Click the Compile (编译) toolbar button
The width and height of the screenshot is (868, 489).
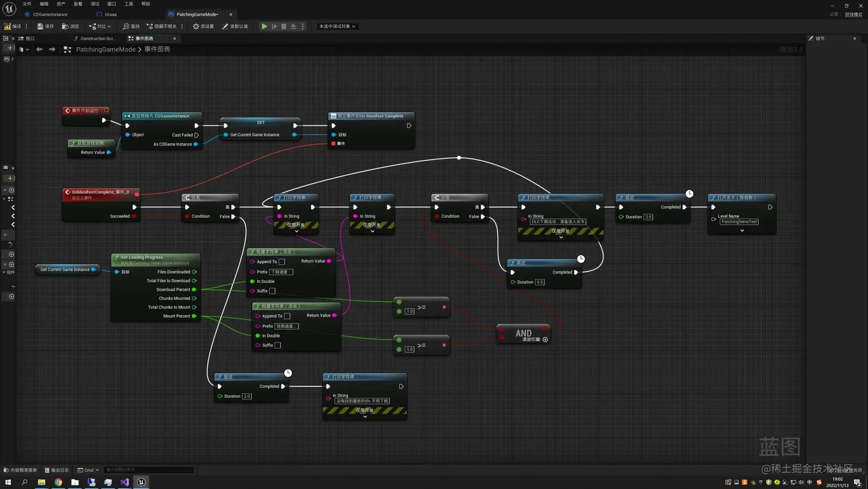(13, 26)
